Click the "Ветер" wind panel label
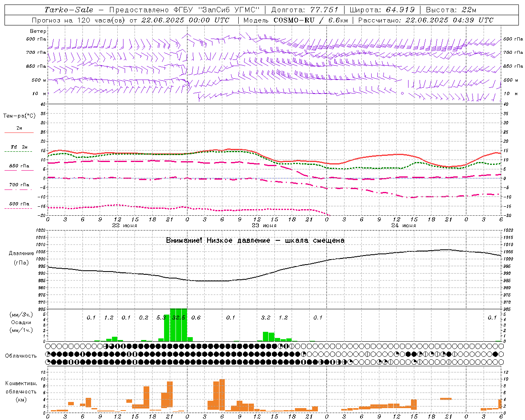Image resolution: width=525 pixels, height=420 pixels. [38, 31]
